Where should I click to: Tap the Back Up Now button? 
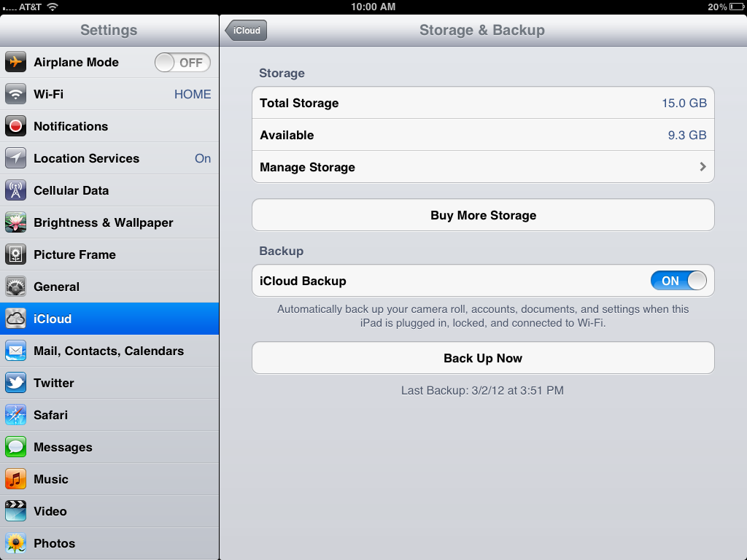click(483, 358)
